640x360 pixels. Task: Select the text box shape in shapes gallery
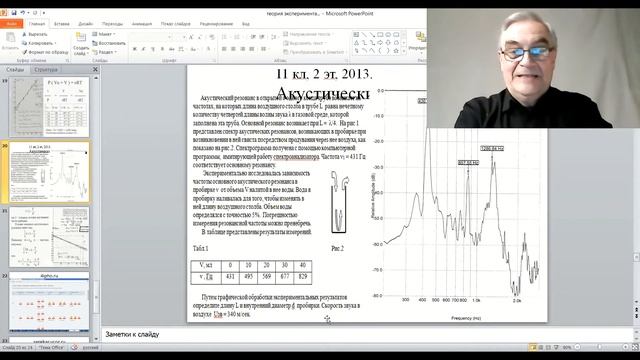point(356,35)
